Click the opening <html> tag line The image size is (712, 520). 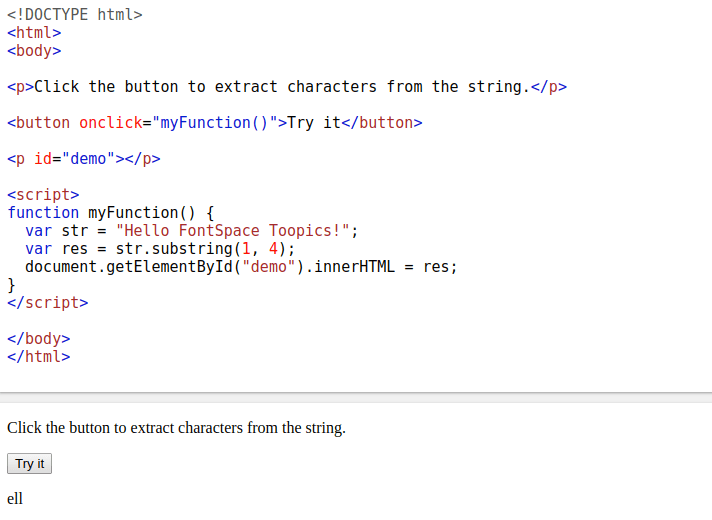coord(34,33)
